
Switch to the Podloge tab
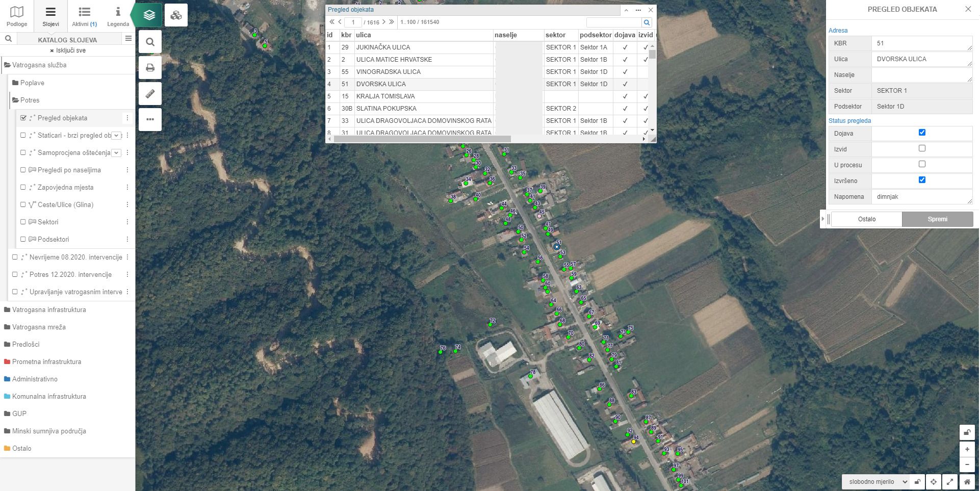coord(17,16)
